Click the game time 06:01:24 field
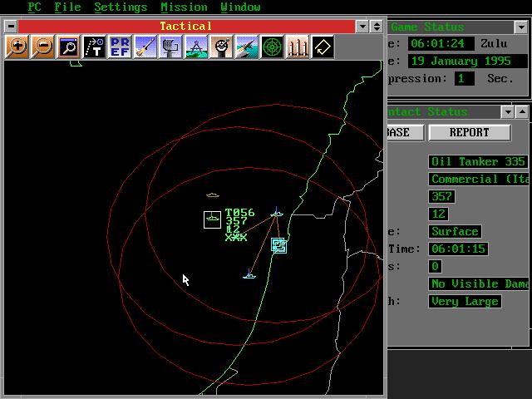 pos(441,43)
